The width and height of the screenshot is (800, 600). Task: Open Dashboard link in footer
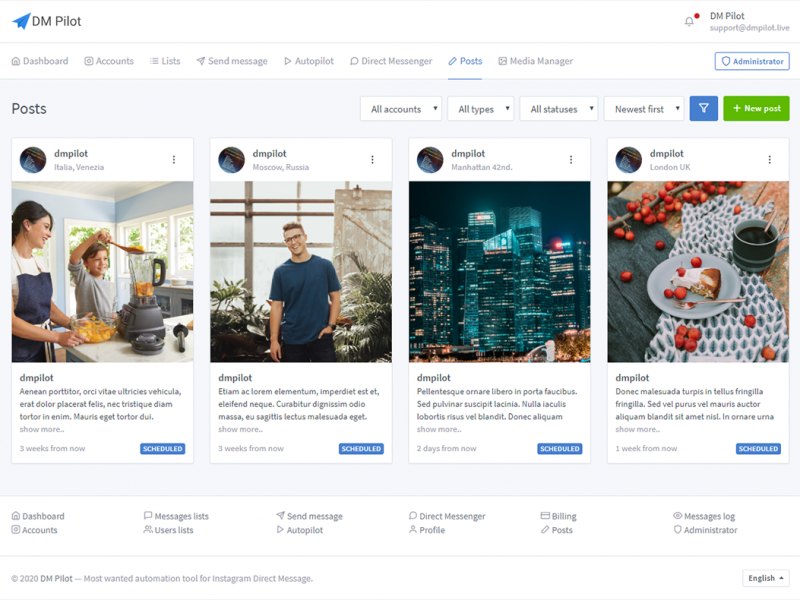38,516
